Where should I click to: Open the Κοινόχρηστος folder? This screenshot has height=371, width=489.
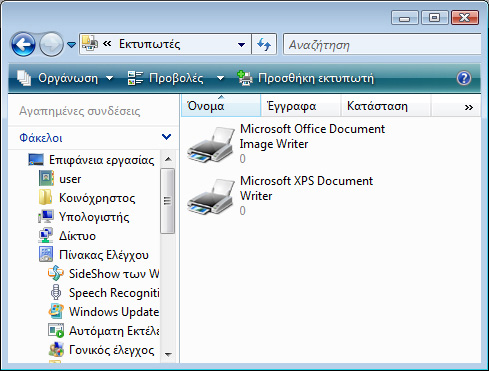pos(97,198)
